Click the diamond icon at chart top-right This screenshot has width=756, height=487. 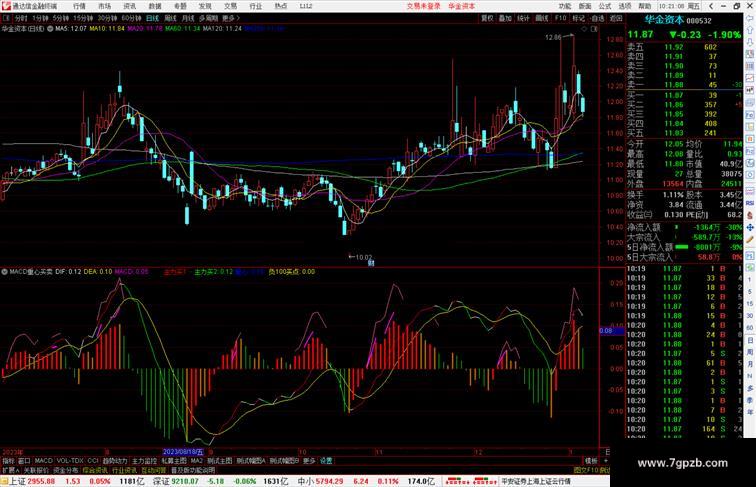tap(584, 29)
